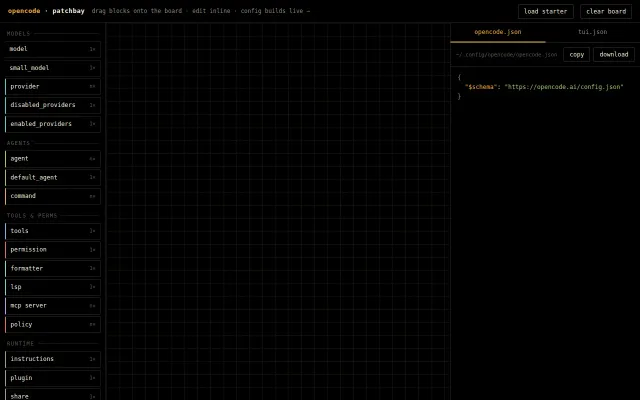
Task: Choose the mcp server block
Action: 53,306
